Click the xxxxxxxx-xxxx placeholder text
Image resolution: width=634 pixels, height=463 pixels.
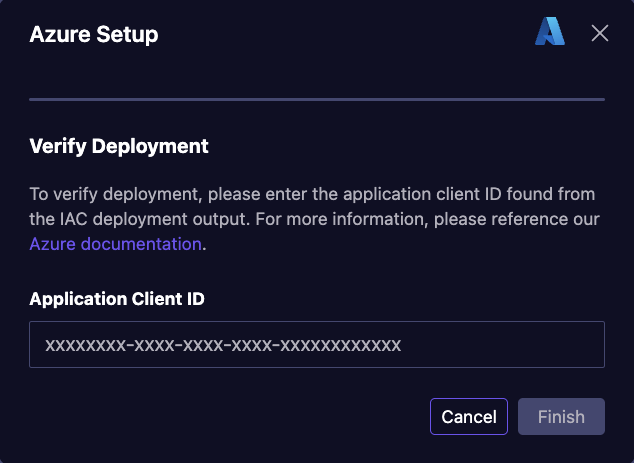223,345
